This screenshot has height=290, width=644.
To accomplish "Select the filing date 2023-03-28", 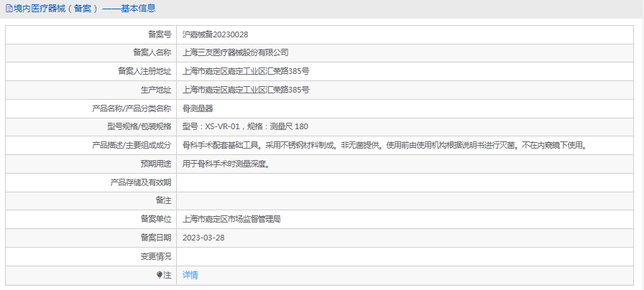I will 203,238.
